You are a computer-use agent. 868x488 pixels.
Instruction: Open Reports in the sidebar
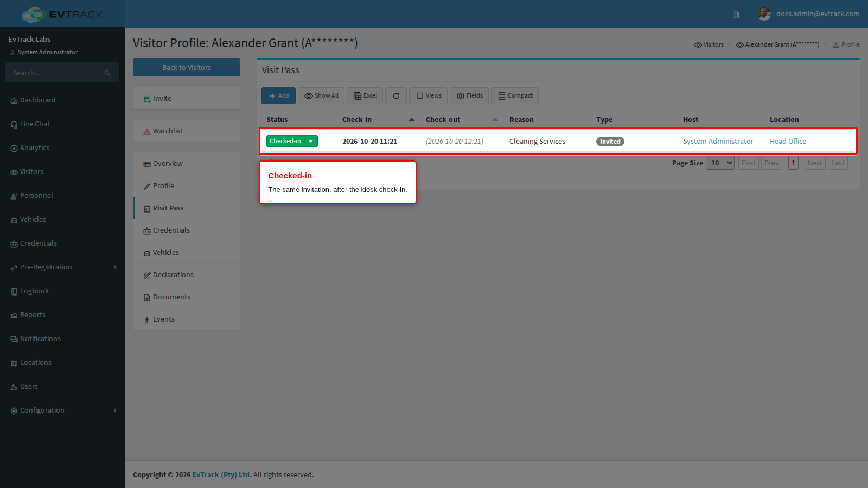tap(62, 315)
